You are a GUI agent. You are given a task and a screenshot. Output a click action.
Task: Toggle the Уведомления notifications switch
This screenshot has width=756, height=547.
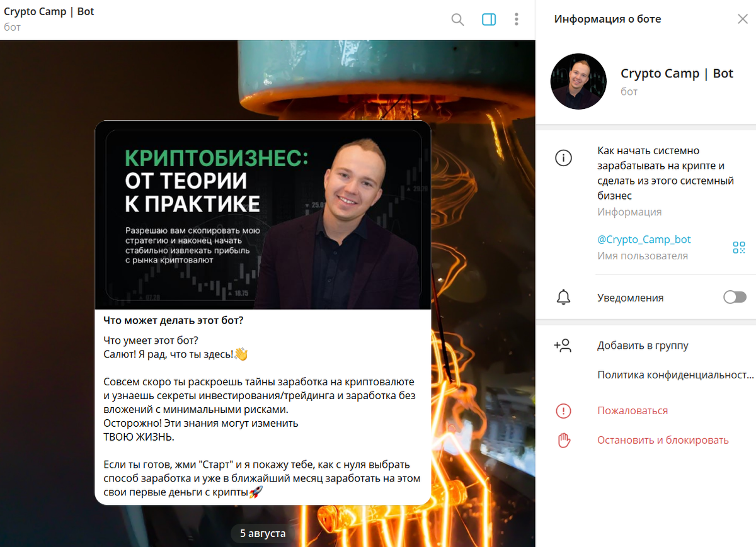pyautogui.click(x=735, y=297)
